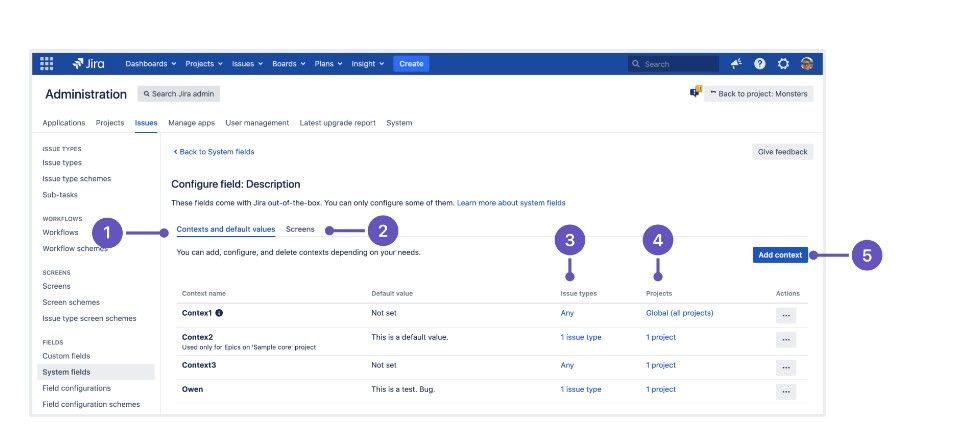Open the User management tab
The image size is (964, 433).
click(x=257, y=123)
